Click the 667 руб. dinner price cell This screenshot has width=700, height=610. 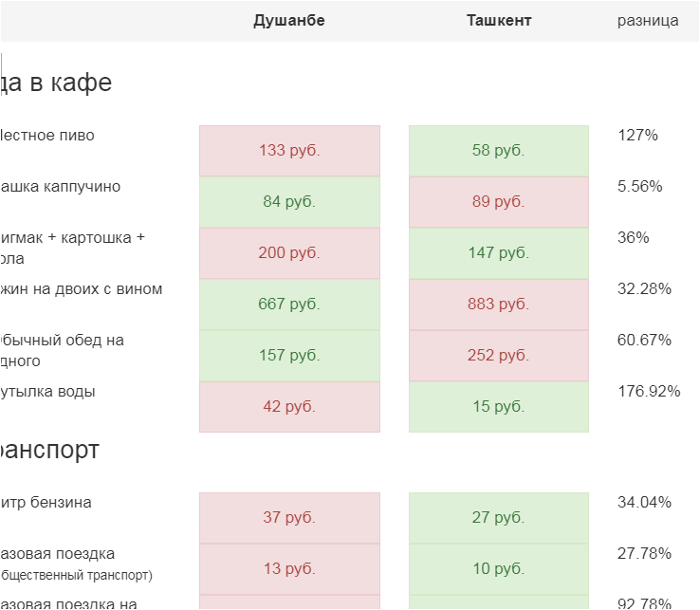tap(289, 305)
